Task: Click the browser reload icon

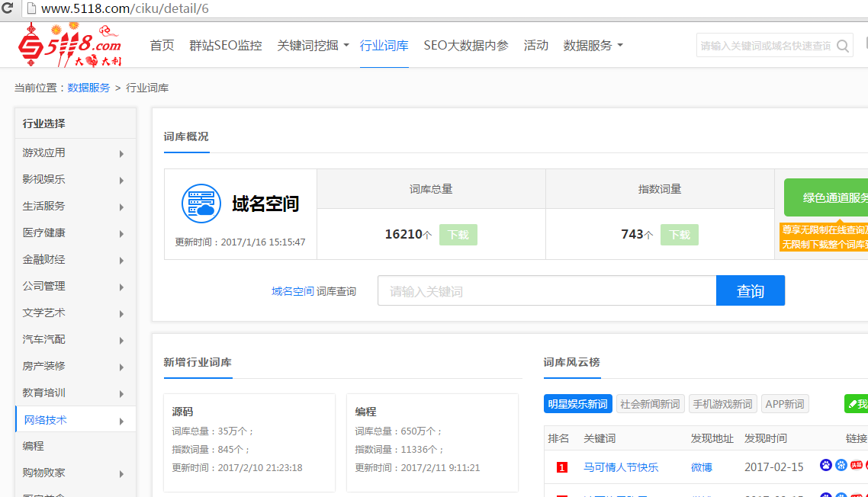Action: coord(7,8)
